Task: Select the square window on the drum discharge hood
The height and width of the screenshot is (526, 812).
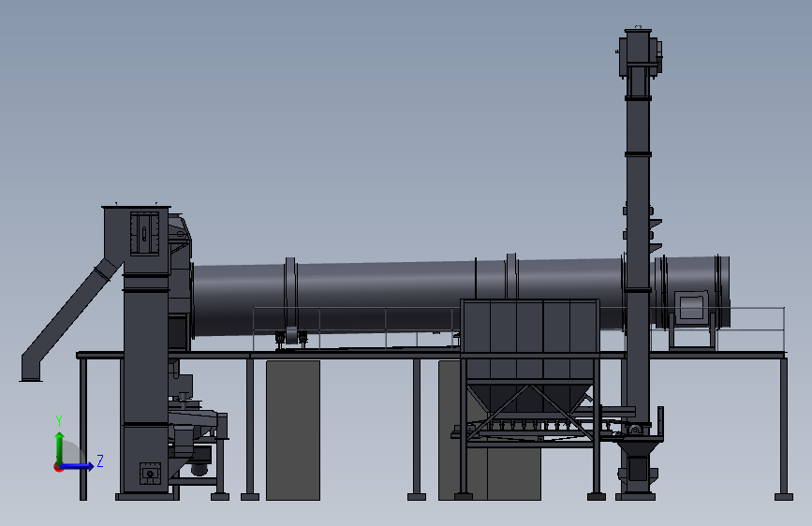Action: pos(691,308)
